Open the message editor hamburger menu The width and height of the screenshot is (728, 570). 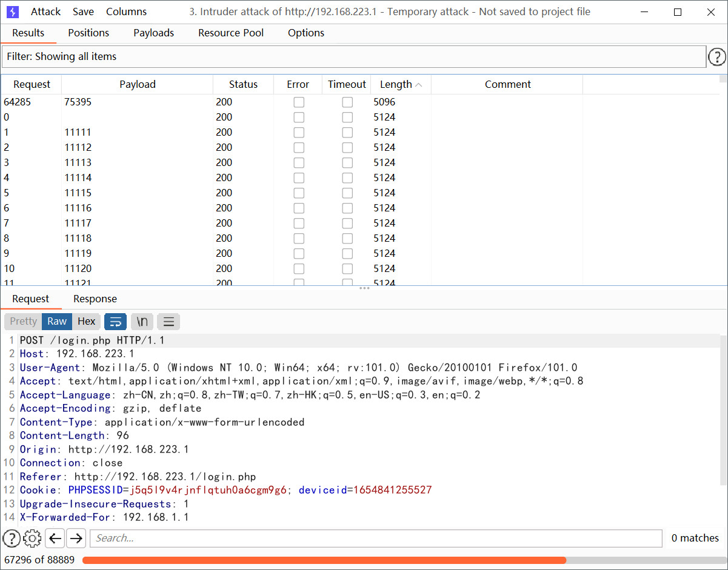[x=169, y=322]
